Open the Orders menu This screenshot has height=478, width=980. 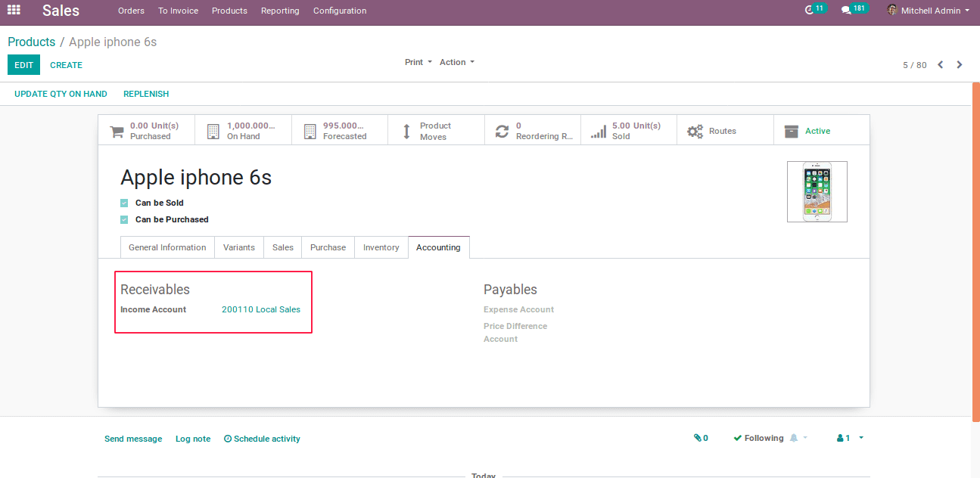[x=131, y=11]
